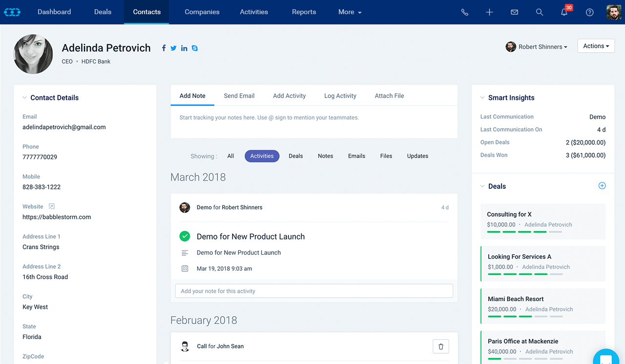Open Adelinda's LinkedIn profile icon
This screenshot has width=625, height=364.
[x=184, y=48]
